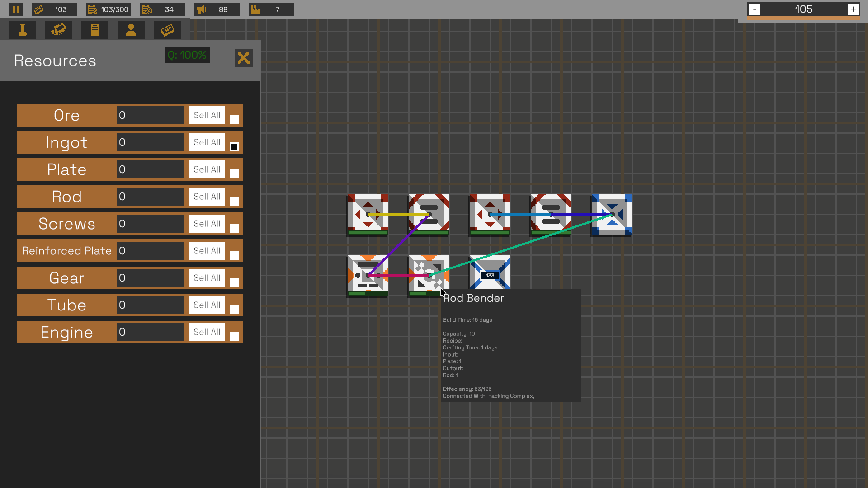Open the resources box tab
Image resolution: width=868 pixels, height=488 pixels.
[x=59, y=30]
